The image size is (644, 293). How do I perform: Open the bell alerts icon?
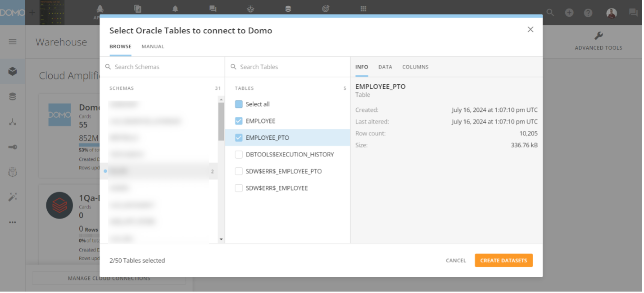175,9
